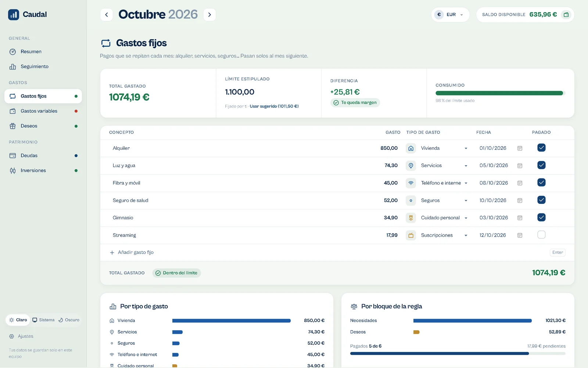Go to next month arrow
The width and height of the screenshot is (588, 368).
point(209,15)
